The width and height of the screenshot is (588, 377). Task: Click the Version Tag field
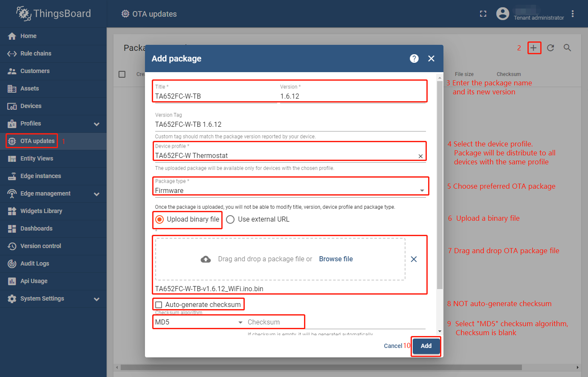click(x=290, y=124)
